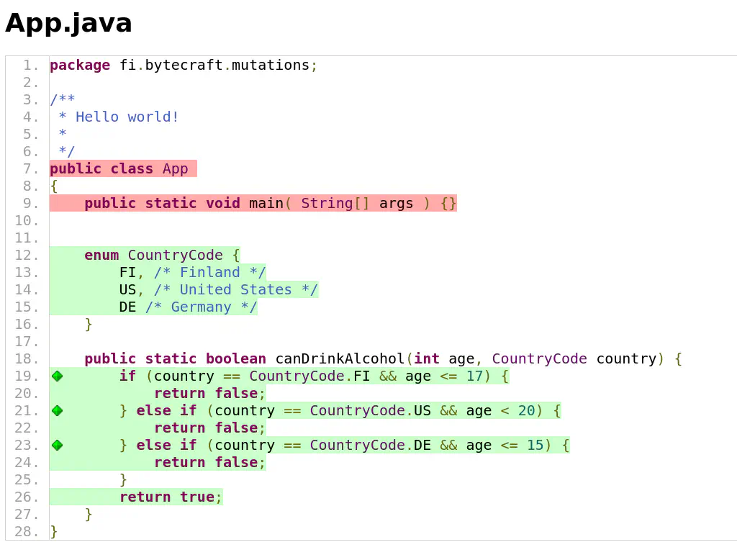Click the 'DE /* Germany */' enum entry
The width and height of the screenshot is (737, 560).
pos(188,307)
